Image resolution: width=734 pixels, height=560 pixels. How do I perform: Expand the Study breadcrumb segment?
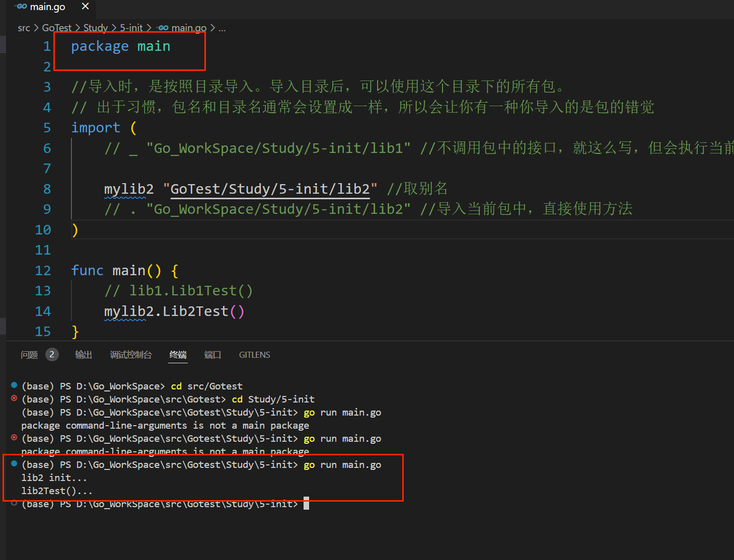pos(96,28)
